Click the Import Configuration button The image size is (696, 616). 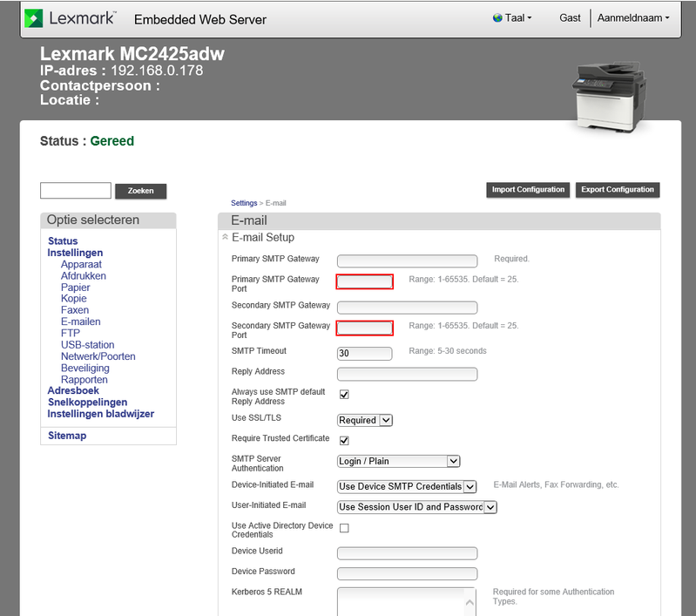click(x=529, y=190)
